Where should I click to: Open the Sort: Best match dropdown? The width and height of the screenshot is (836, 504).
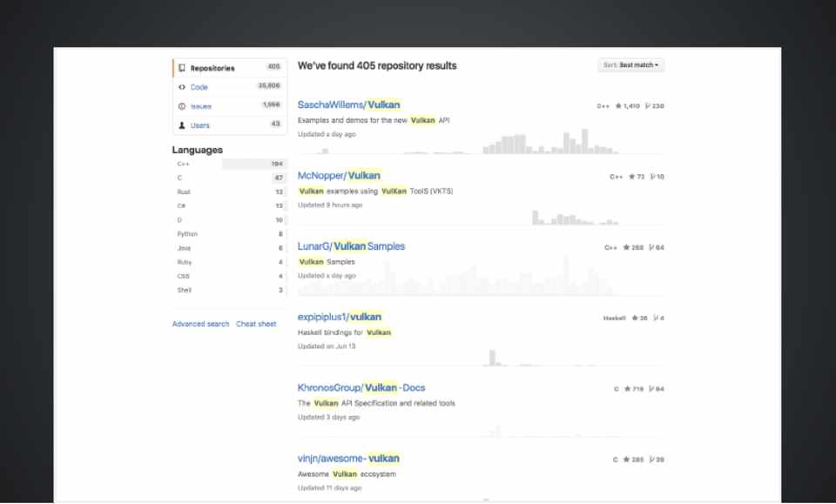(631, 65)
